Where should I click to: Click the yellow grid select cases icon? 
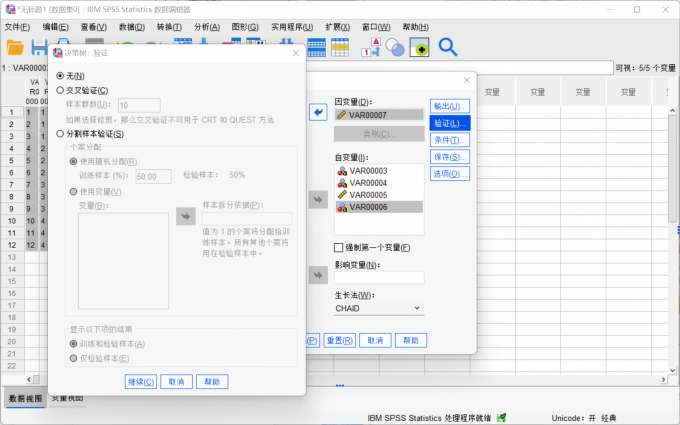[340, 47]
